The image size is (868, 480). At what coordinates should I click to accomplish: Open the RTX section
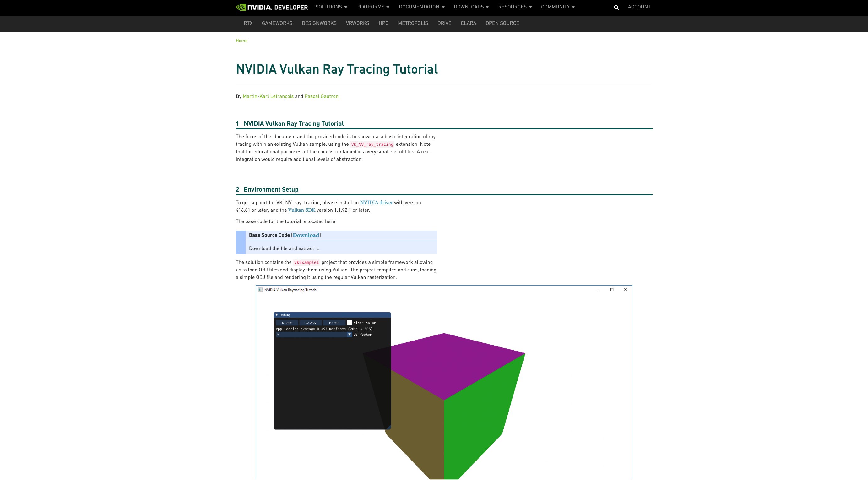[248, 23]
